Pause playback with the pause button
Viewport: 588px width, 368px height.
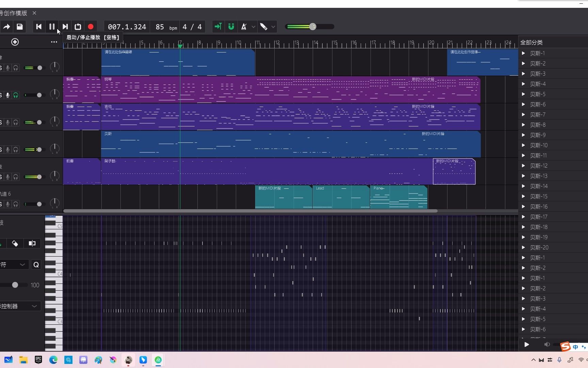coord(52,27)
